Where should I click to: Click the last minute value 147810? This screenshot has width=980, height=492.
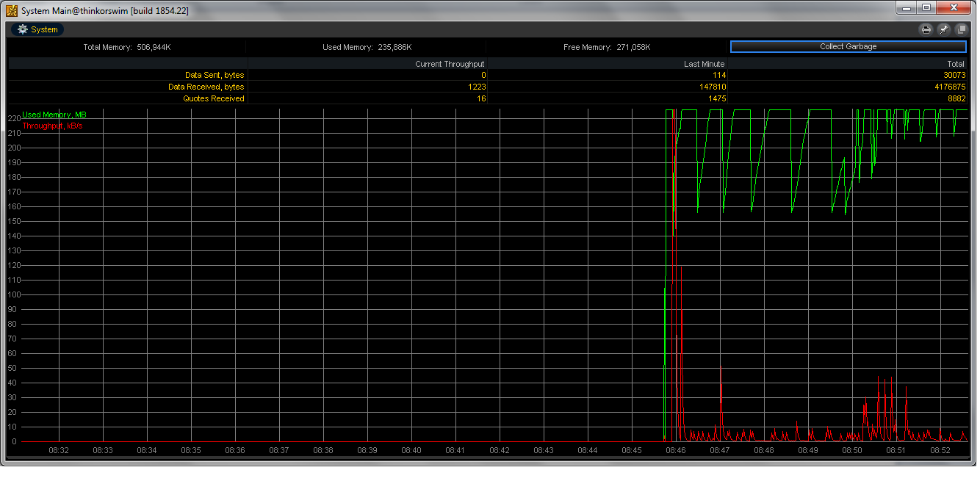coord(712,87)
